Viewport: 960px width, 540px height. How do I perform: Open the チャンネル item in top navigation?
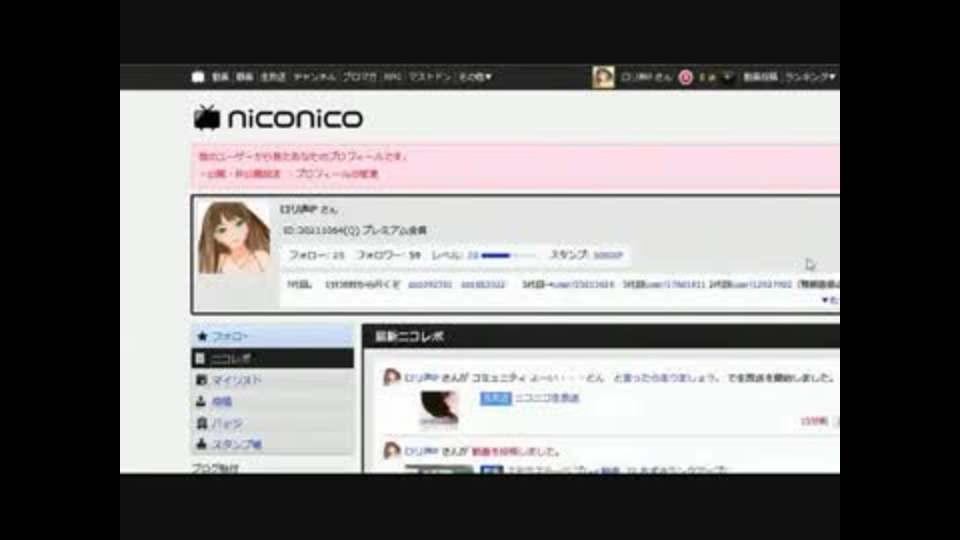tap(314, 77)
